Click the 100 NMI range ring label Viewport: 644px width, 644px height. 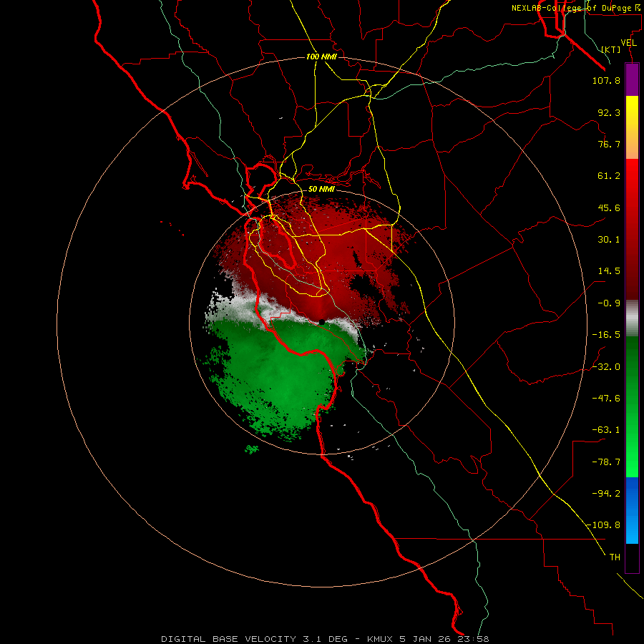pyautogui.click(x=321, y=57)
